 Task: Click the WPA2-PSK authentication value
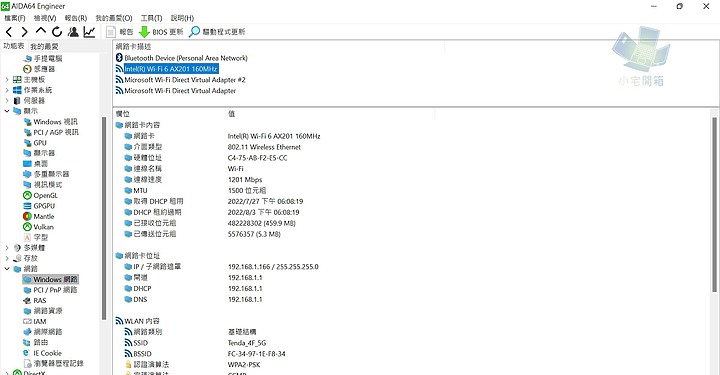(244, 364)
